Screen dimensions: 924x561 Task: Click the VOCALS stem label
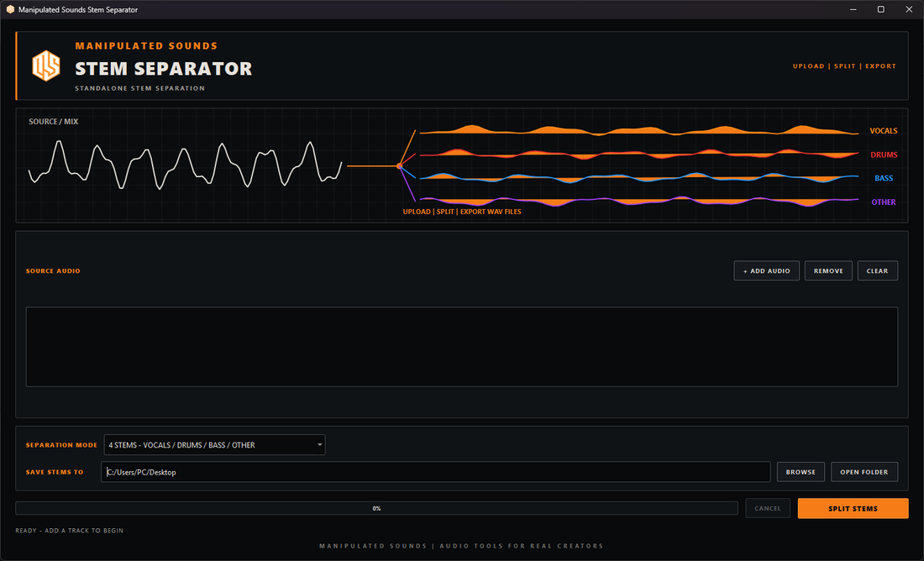tap(884, 131)
